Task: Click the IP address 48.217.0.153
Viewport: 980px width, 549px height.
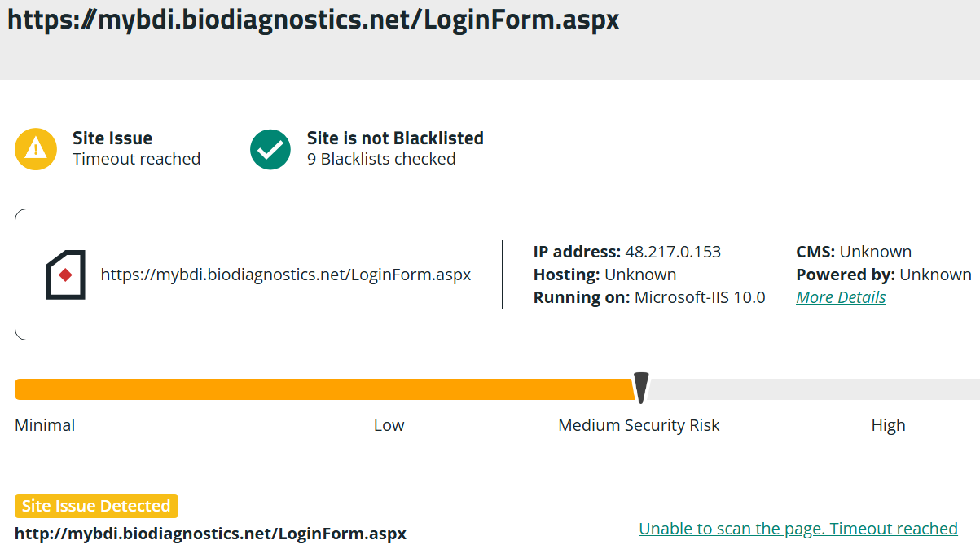Action: tap(673, 252)
